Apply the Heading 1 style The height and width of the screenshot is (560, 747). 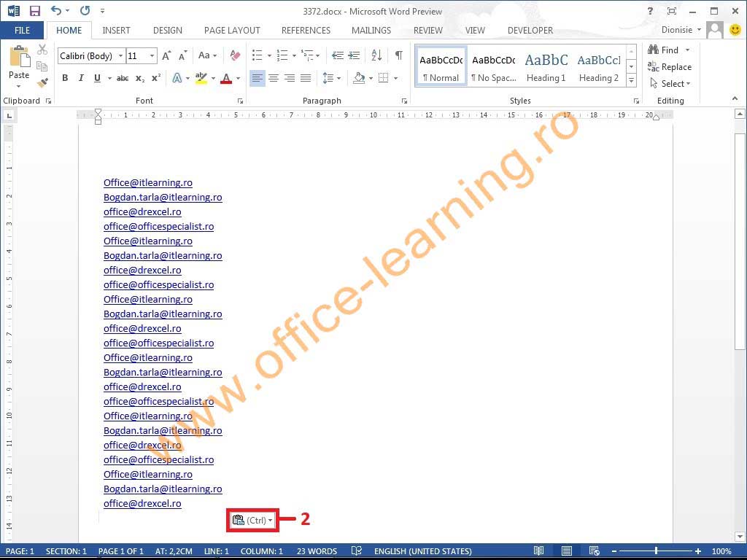coord(546,66)
